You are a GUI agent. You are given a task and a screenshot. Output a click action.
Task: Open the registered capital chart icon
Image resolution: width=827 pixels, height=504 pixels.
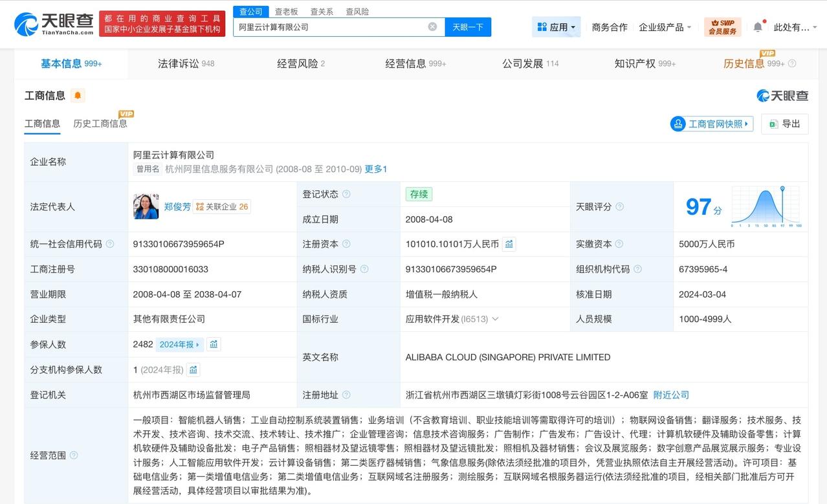(x=509, y=244)
